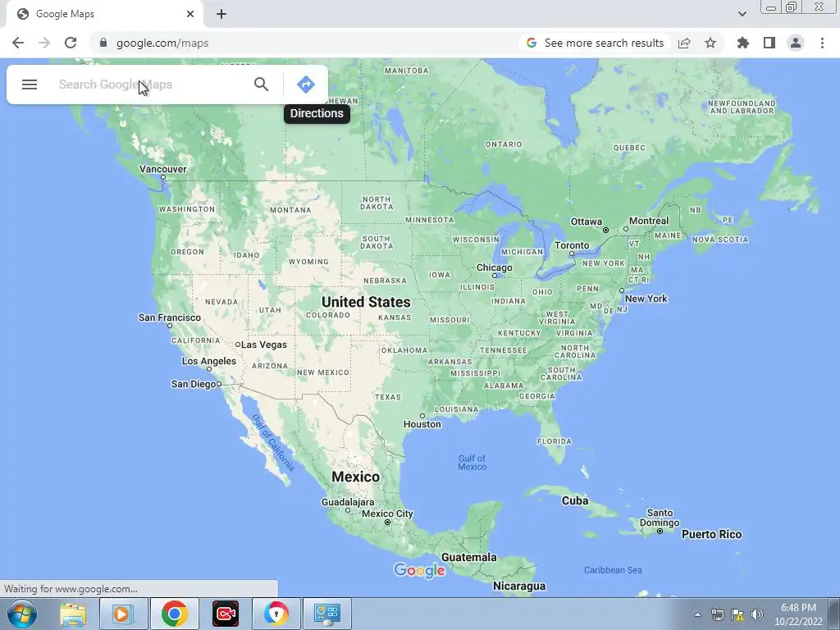Screen dimensions: 840x630
Task: Open the screen recorder taskbar icon
Action: click(226, 614)
